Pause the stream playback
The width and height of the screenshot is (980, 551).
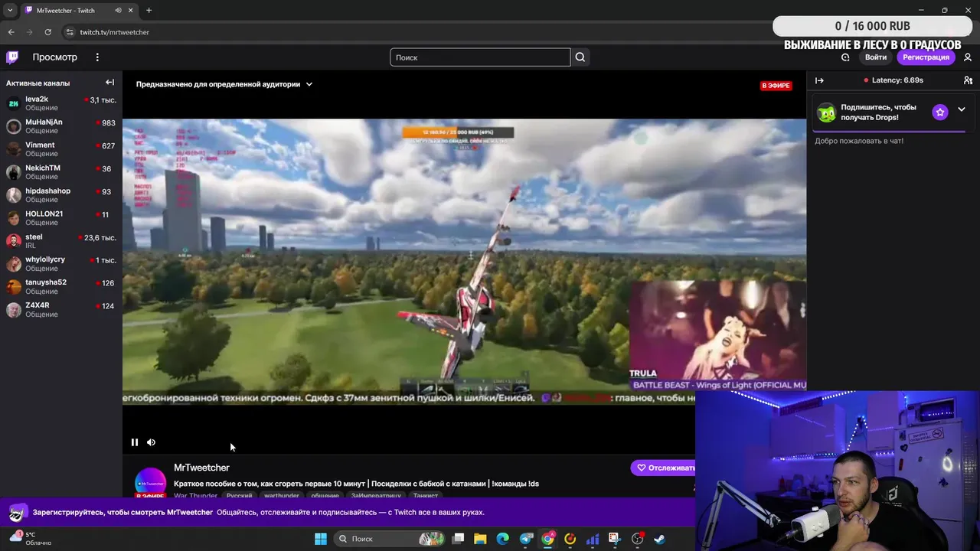135,442
